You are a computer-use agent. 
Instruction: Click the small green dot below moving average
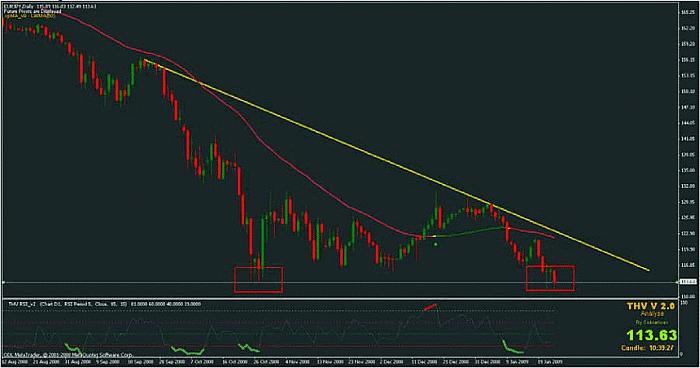click(436, 244)
